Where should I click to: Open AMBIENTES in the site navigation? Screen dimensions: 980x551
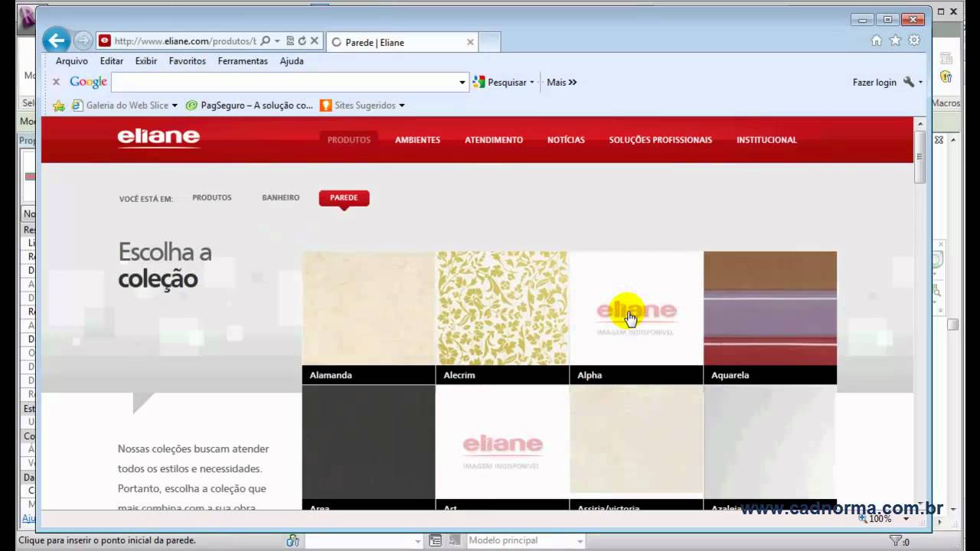[x=417, y=140]
